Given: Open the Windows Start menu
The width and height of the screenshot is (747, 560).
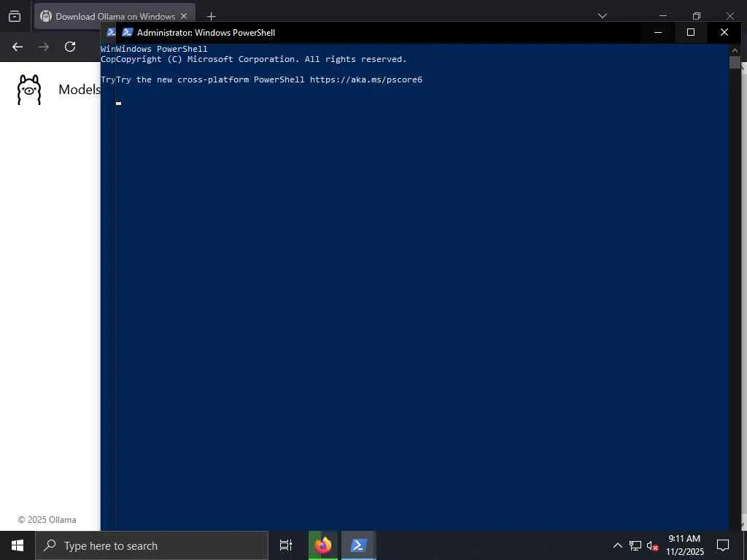Looking at the screenshot, I should click(18, 545).
